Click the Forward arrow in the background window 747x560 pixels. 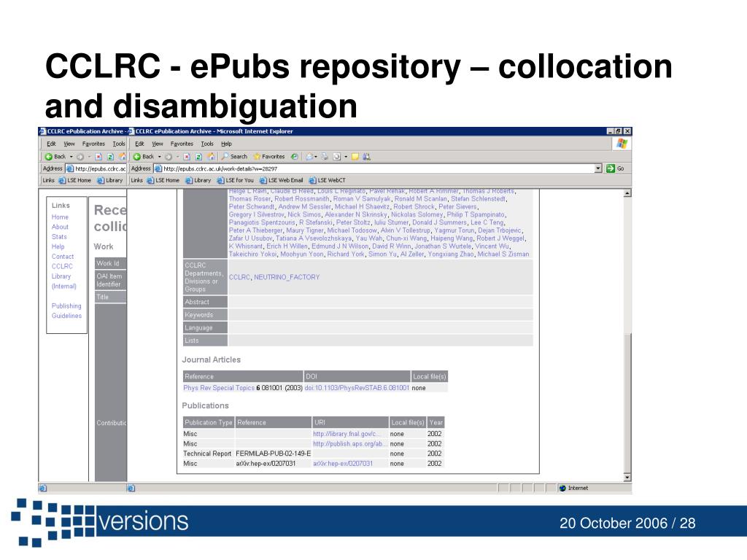(80, 157)
